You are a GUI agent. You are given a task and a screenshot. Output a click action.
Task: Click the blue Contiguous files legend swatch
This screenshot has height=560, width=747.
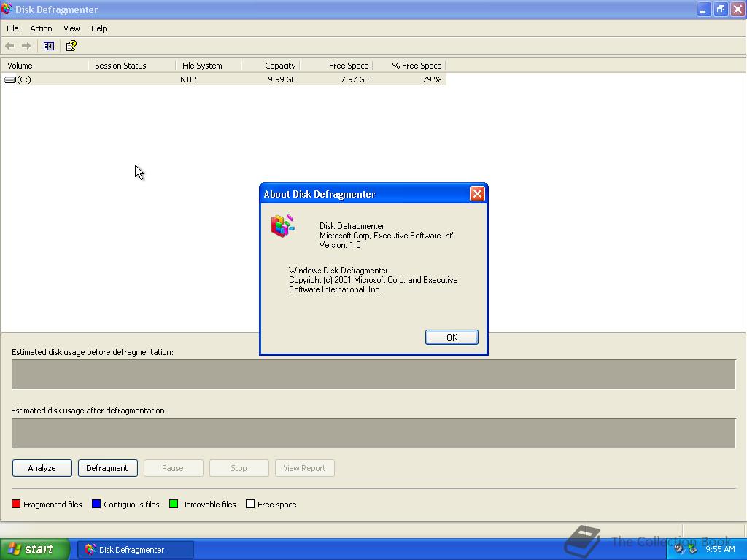click(96, 505)
